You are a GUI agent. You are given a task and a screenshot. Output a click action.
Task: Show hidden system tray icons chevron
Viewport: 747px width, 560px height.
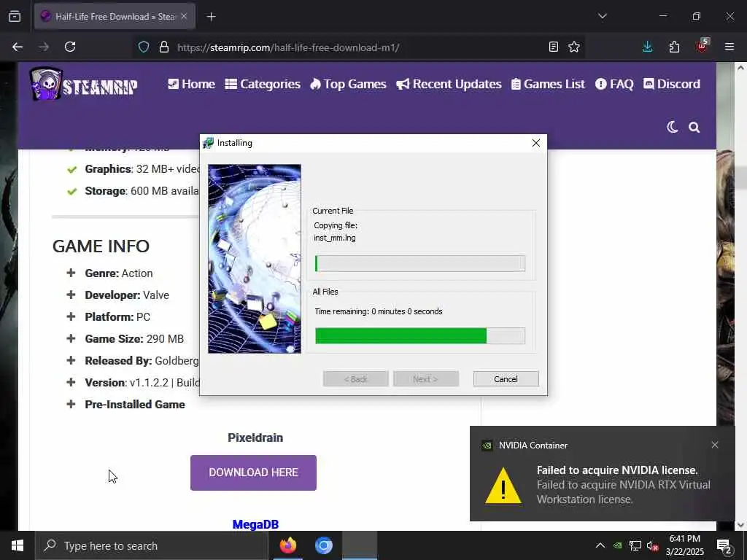600,545
